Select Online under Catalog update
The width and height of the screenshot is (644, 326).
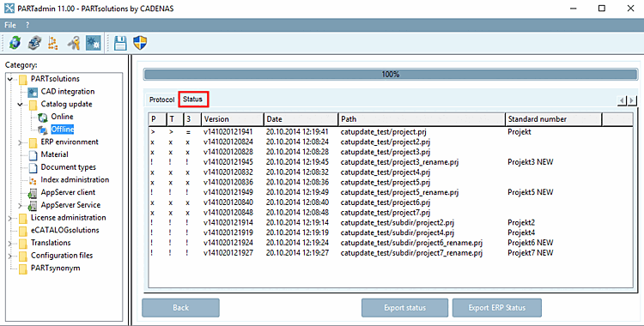pos(62,117)
